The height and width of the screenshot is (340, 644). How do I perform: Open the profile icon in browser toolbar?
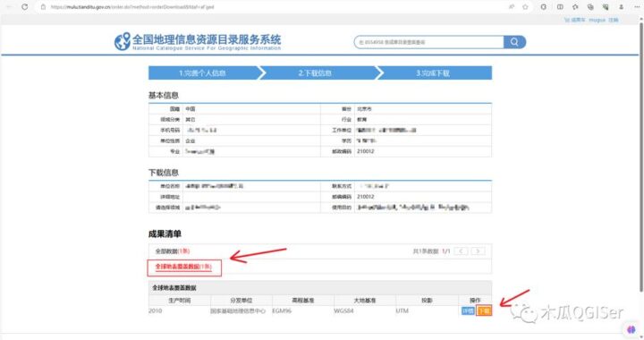click(x=621, y=7)
